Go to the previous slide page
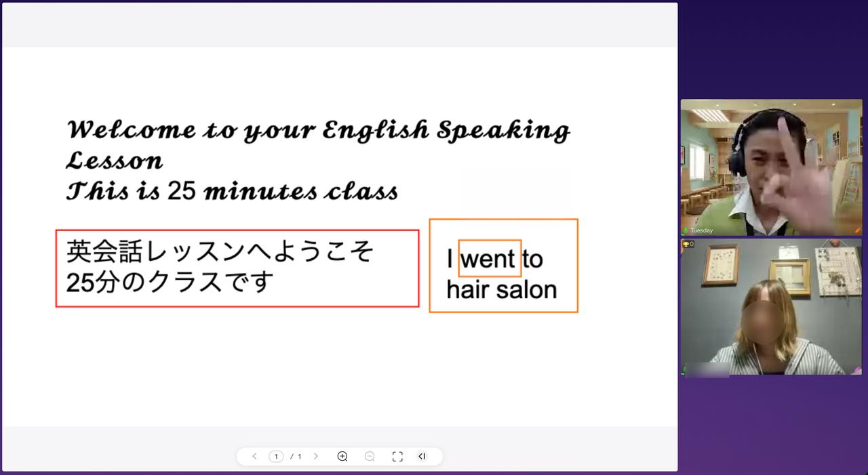 [254, 456]
